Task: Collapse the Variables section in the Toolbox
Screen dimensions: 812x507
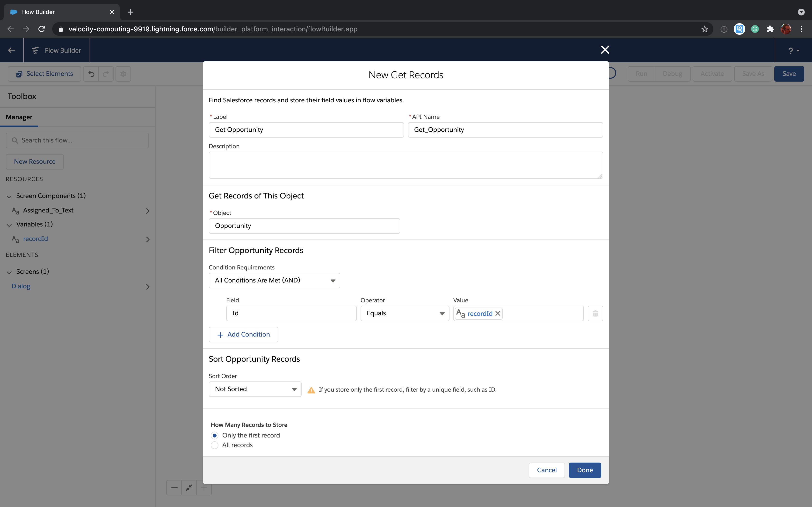Action: click(9, 225)
